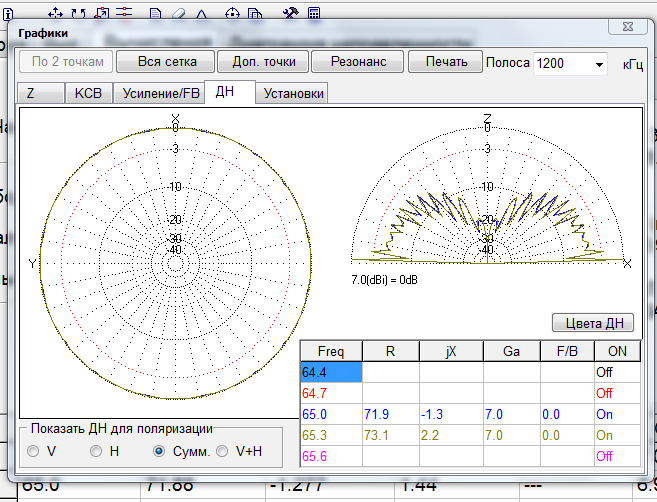Toggle ON state for the 65.0 row
The image size is (657, 502).
(617, 414)
